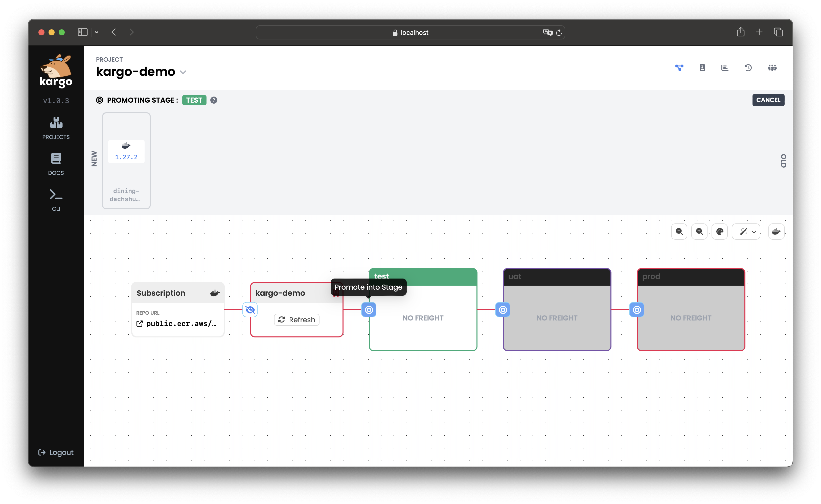Open the analysis templates icon

[725, 68]
